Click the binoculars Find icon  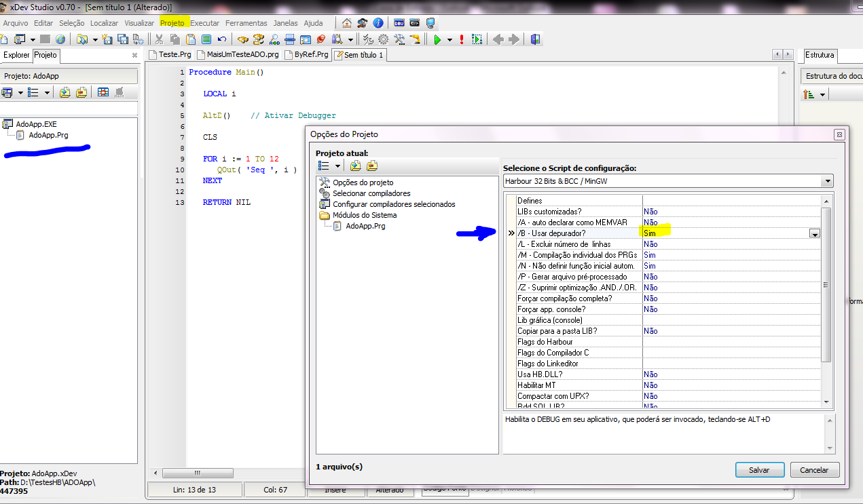pos(242,39)
